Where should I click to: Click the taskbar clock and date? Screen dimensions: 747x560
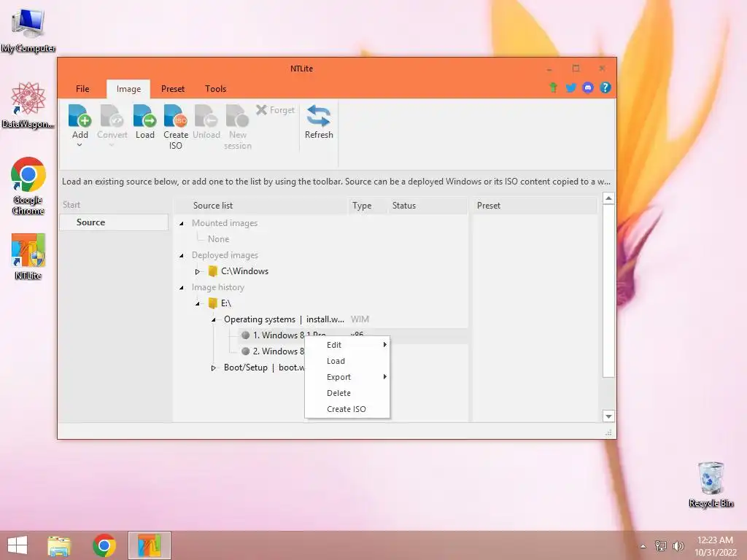[x=715, y=546]
